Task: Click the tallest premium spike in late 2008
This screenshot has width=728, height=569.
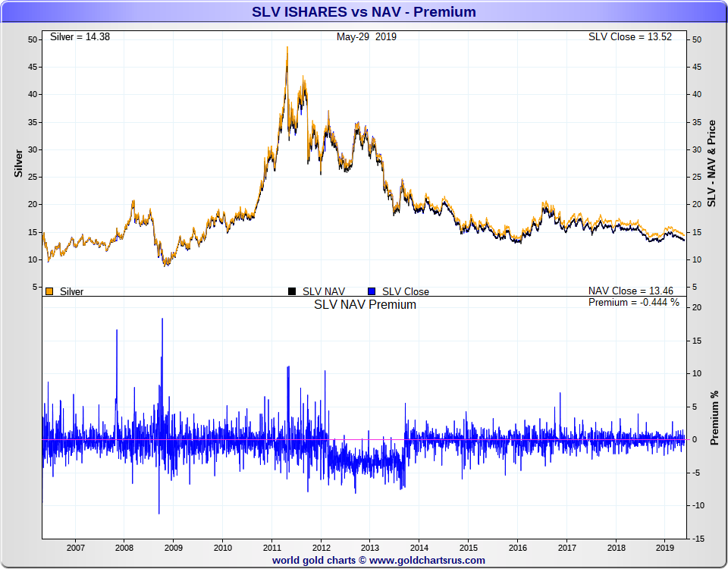Action: pos(162,319)
